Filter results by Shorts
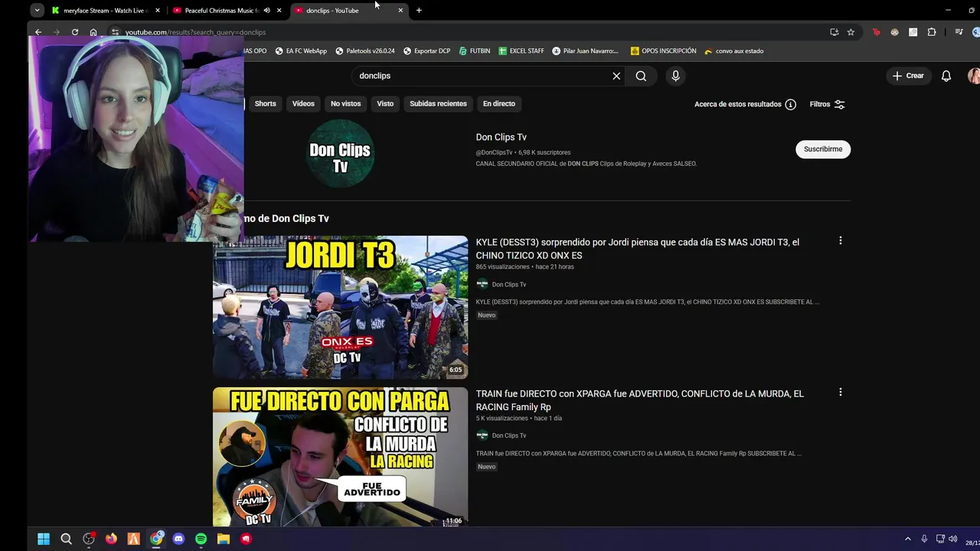The image size is (980, 551). tap(265, 103)
